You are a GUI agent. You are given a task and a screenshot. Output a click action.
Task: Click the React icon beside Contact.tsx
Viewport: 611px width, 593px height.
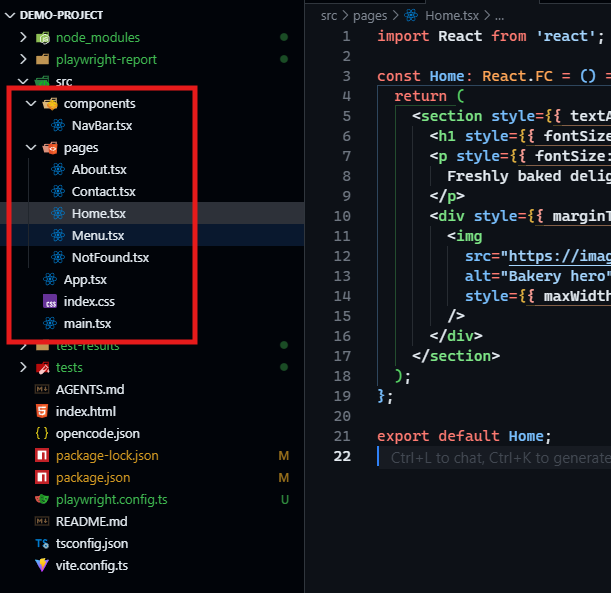[x=58, y=191]
